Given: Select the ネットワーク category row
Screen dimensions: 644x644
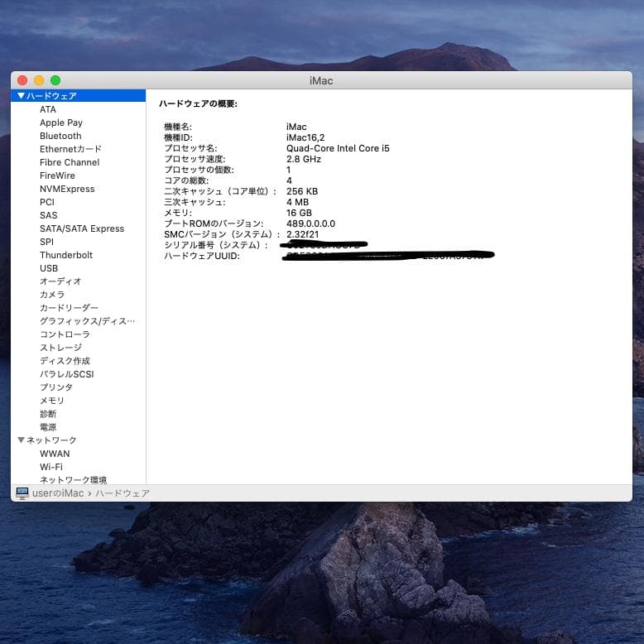Looking at the screenshot, I should pyautogui.click(x=78, y=440).
